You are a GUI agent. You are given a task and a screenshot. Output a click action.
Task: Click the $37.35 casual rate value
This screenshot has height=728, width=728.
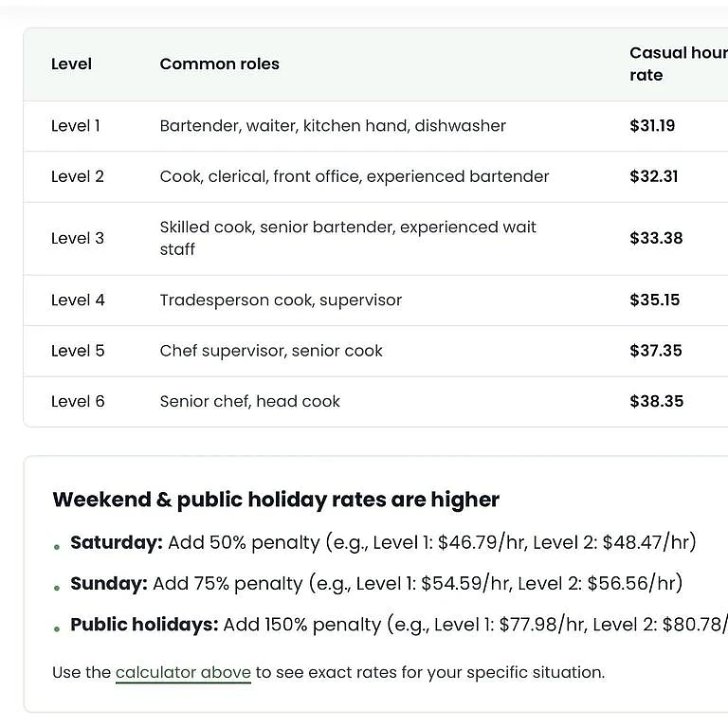point(656,351)
